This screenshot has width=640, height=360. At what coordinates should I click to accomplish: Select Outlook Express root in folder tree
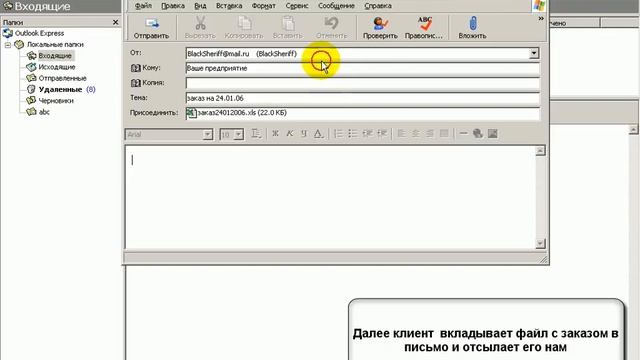[x=39, y=33]
